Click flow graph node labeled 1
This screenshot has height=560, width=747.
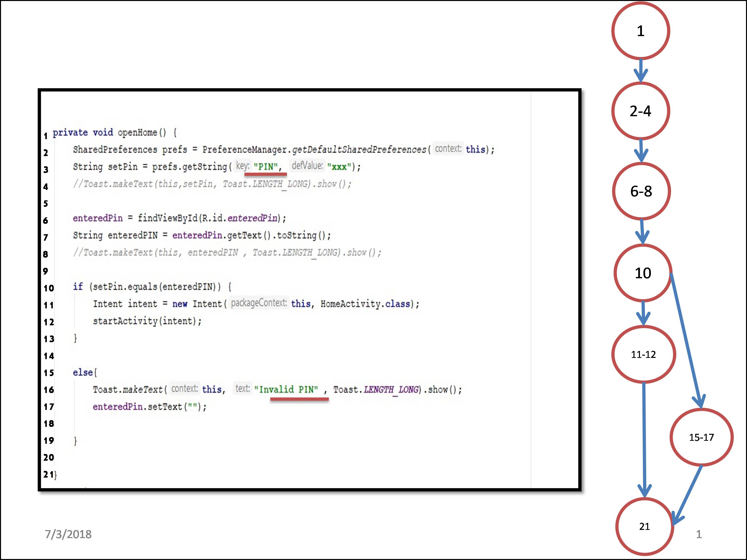(640, 31)
